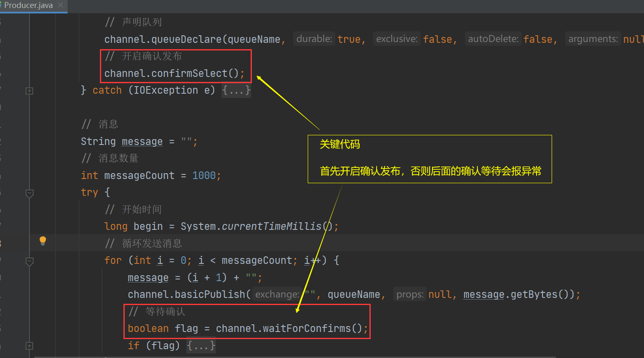Click the '// 消息数量' comment
This screenshot has height=358, width=644.
click(110, 158)
